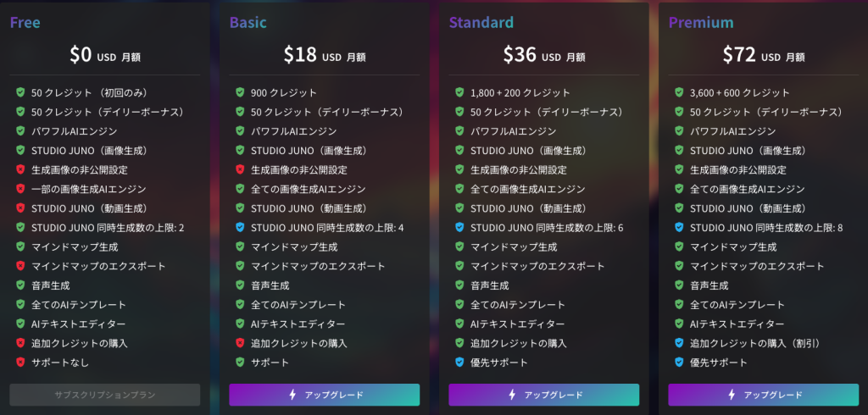Click the $36 USD 月額 price
868x415 pixels.
543,55
